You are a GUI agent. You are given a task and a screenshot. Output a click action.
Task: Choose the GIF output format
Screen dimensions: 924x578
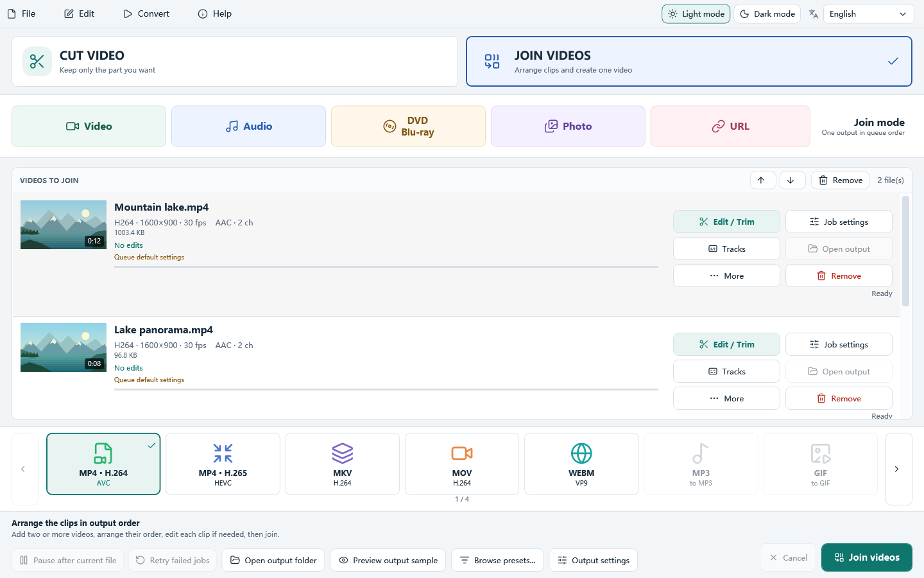click(x=821, y=464)
